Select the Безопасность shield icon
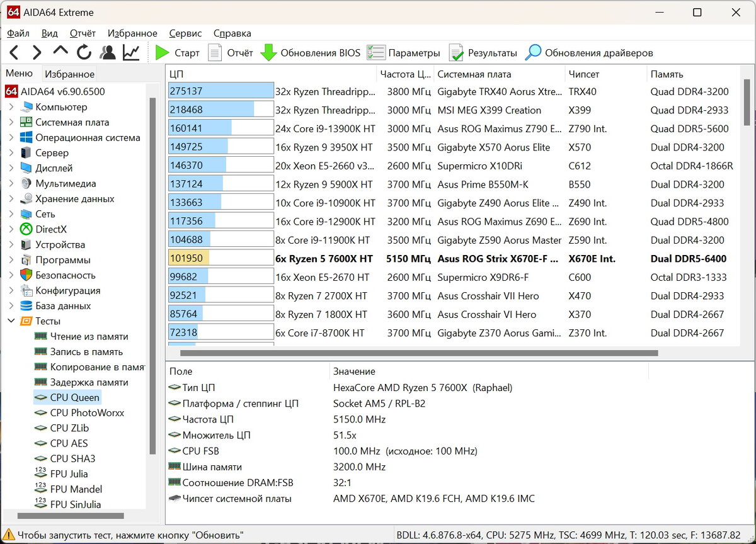 pos(26,275)
